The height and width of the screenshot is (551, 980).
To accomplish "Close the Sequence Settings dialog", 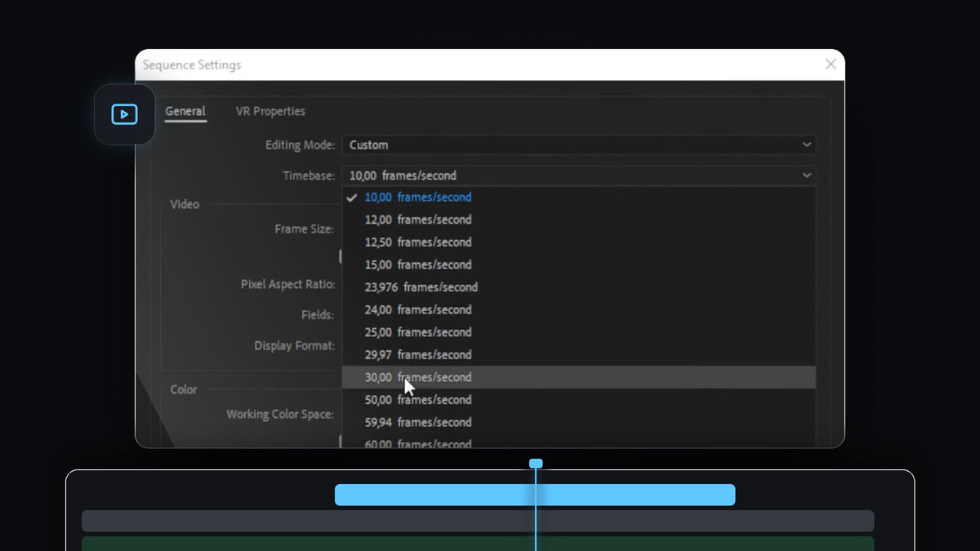I will [x=831, y=64].
